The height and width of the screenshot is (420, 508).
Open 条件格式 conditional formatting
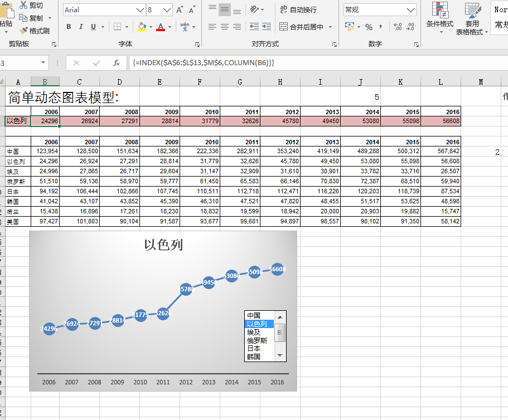pos(440,18)
